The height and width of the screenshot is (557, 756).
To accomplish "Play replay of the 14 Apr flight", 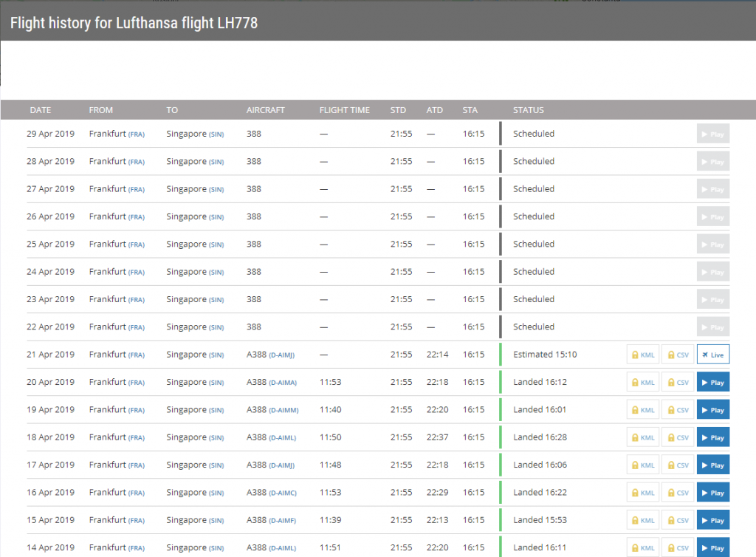I will (712, 547).
